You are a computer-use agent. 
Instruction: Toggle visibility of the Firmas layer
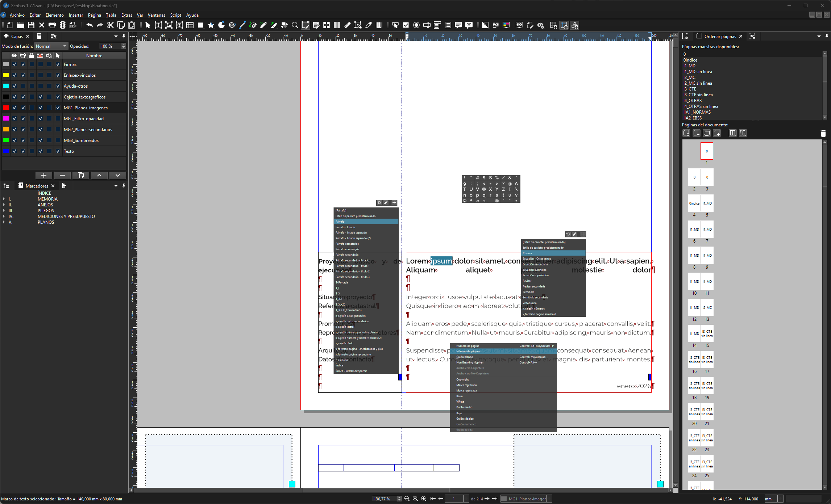pos(14,64)
